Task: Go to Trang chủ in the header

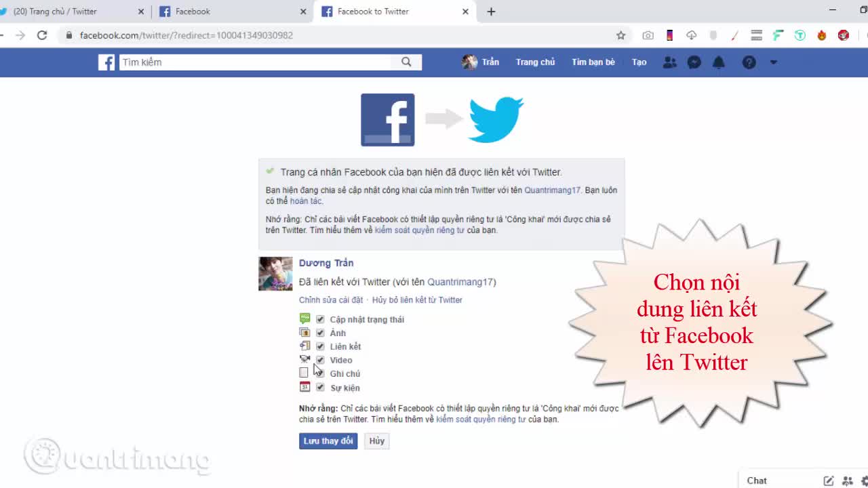Action: click(x=535, y=62)
